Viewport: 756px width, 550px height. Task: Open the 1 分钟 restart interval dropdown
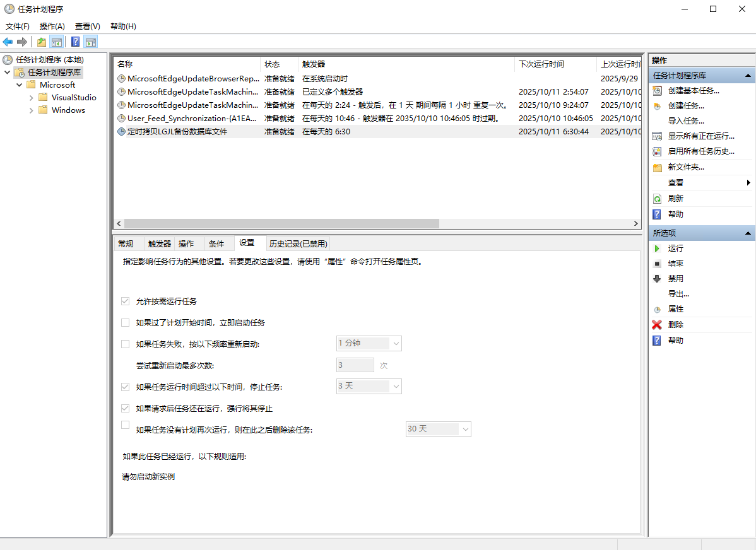[369, 343]
